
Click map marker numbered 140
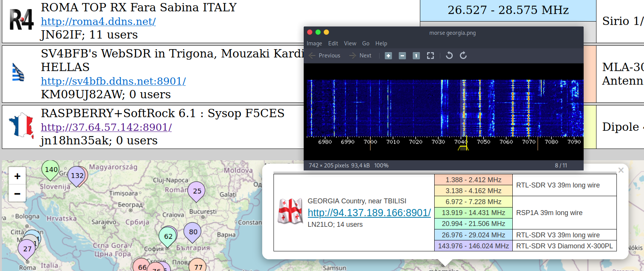click(51, 170)
